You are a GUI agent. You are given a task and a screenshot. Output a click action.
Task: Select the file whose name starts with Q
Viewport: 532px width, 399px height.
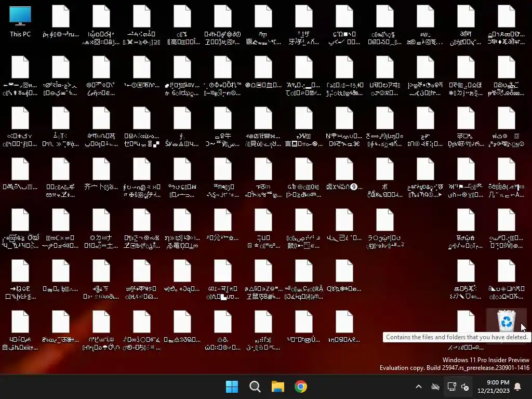tap(344, 276)
